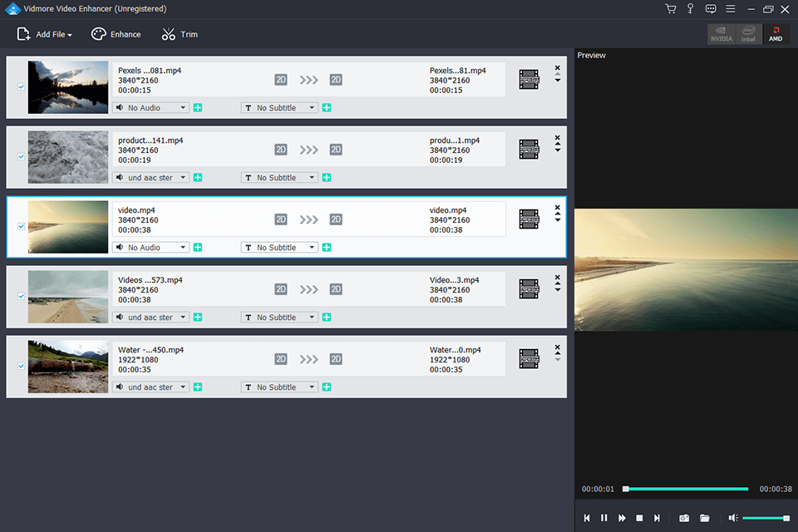Expand audio track dropdown for Videos ...573.mp4
The image size is (798, 532).
[x=150, y=318]
